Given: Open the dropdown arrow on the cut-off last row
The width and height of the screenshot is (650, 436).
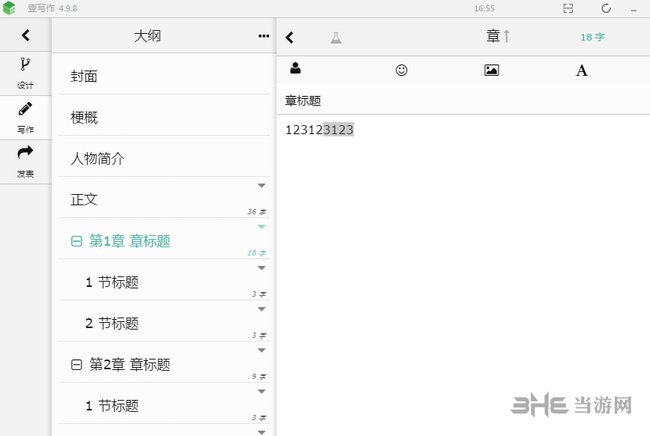Looking at the screenshot, I should (262, 432).
